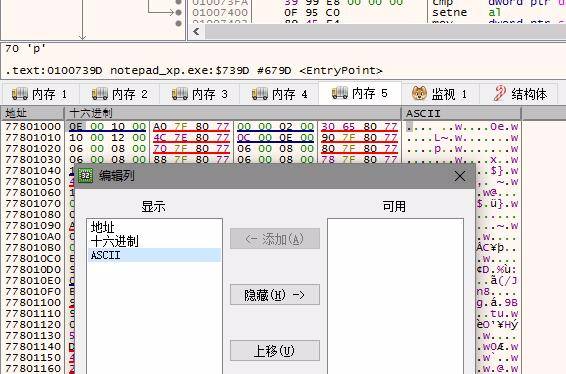Click address 01007400 in disassembly
The image size is (566, 374).
coord(220,12)
